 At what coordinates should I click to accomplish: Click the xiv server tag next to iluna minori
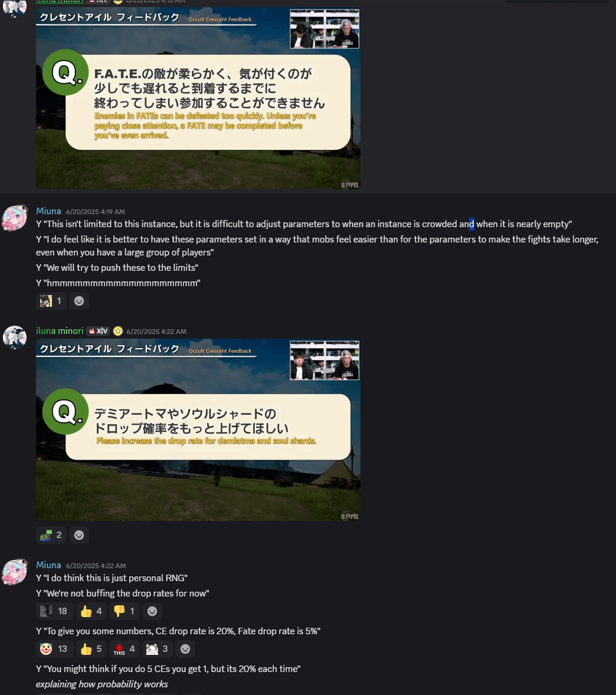(98, 330)
